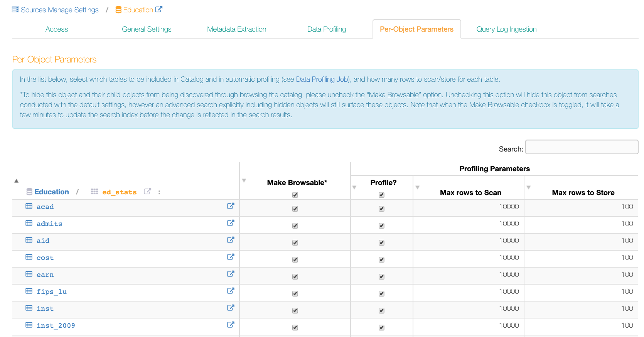Uncheck Make Browsable for aid table

(295, 243)
